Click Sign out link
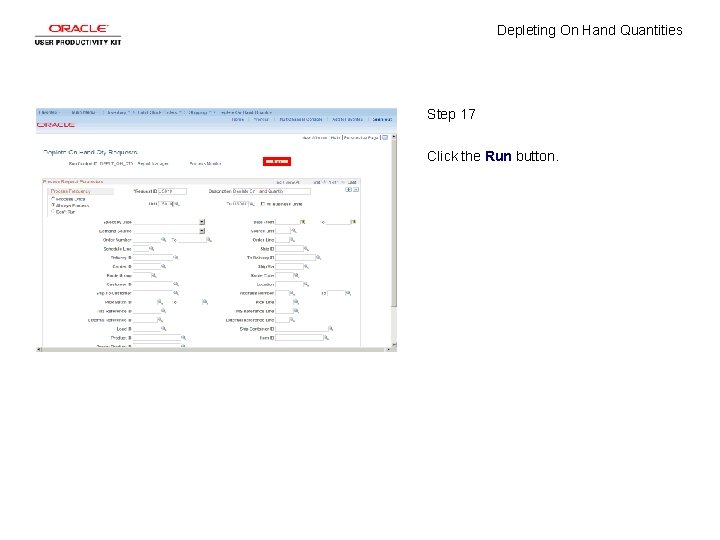The width and height of the screenshot is (720, 540). point(382,119)
